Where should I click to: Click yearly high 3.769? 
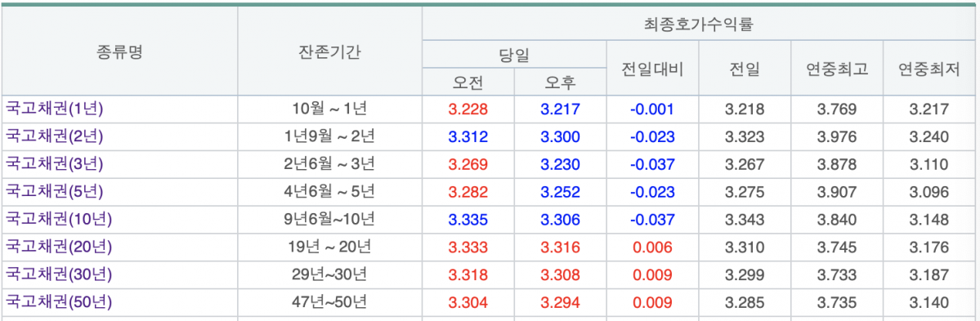click(x=837, y=109)
